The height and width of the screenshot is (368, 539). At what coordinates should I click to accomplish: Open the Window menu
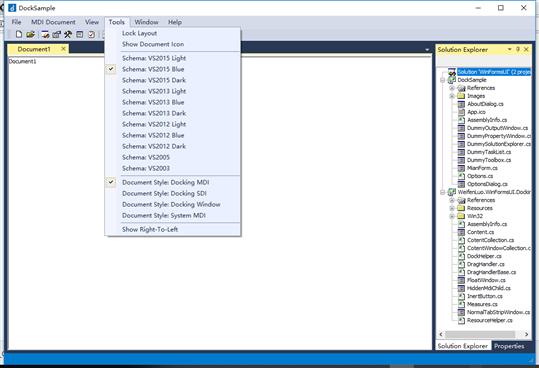146,22
